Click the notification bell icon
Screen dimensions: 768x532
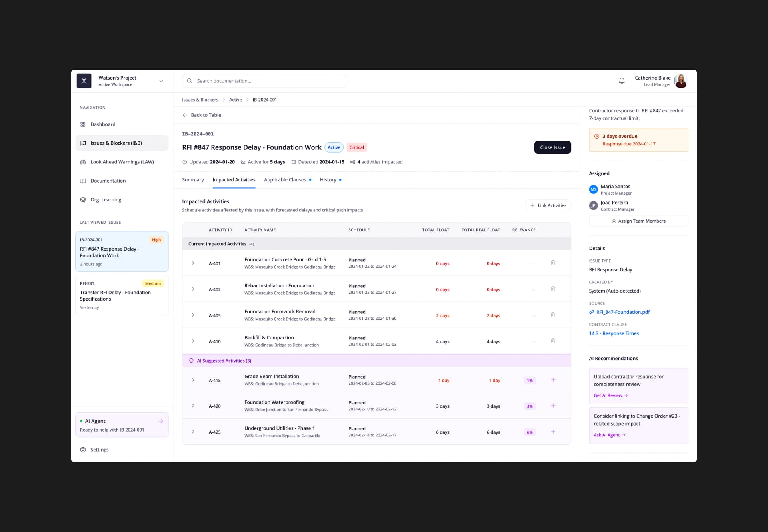coord(622,81)
